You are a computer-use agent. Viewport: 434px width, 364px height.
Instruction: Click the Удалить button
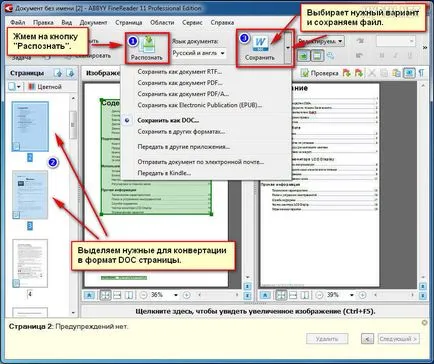coord(327,339)
